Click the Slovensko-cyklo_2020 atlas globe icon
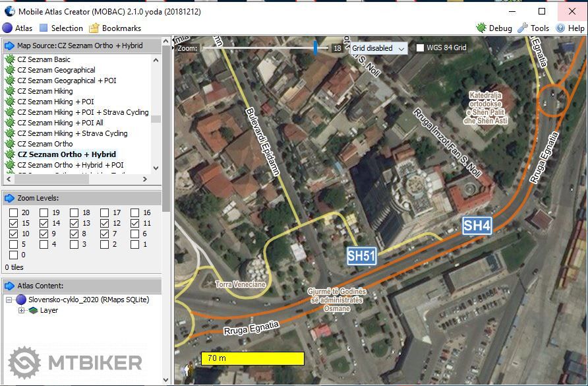 (x=21, y=300)
